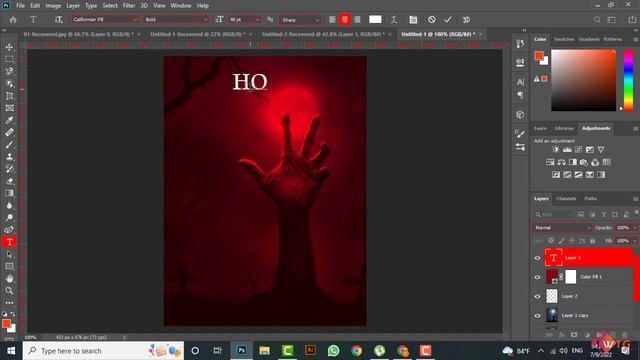Open the Image menu

[x=53, y=6]
